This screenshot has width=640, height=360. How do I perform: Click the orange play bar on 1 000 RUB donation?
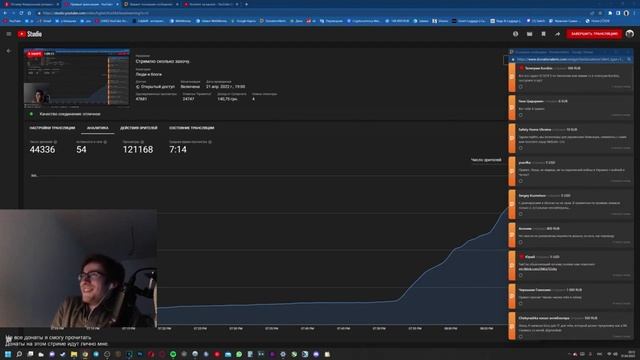512,297
